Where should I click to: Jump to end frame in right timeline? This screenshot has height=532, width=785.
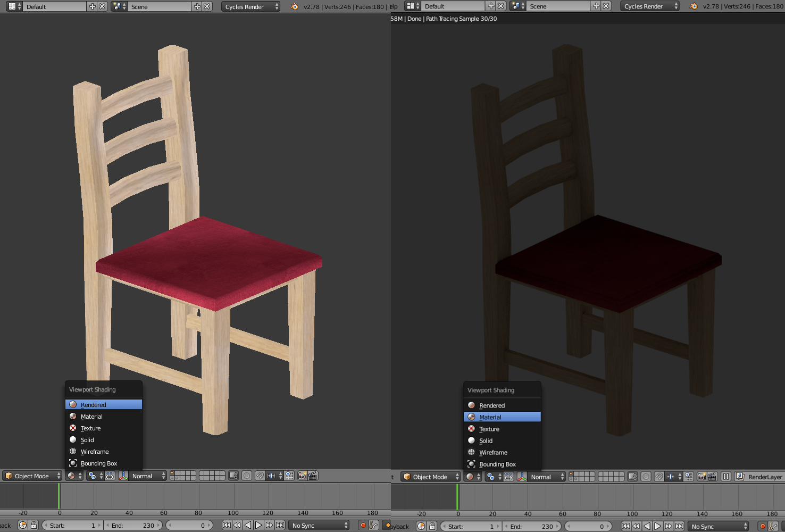click(679, 526)
